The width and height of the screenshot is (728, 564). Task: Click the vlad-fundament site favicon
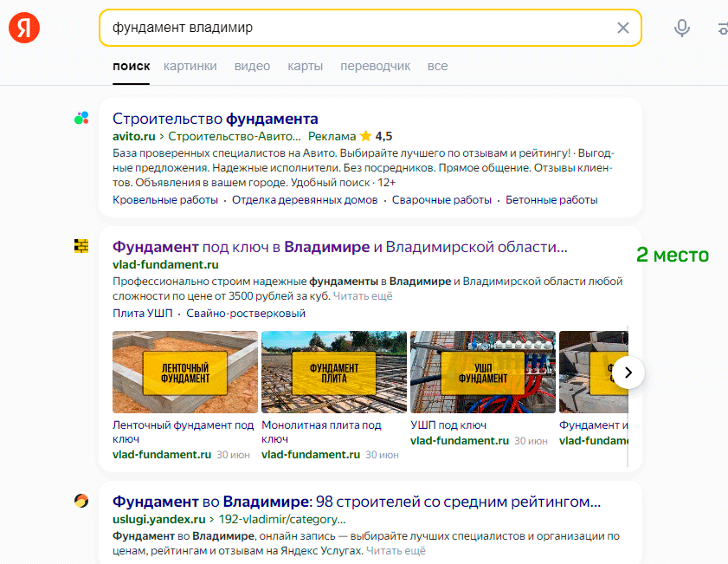coord(81,247)
